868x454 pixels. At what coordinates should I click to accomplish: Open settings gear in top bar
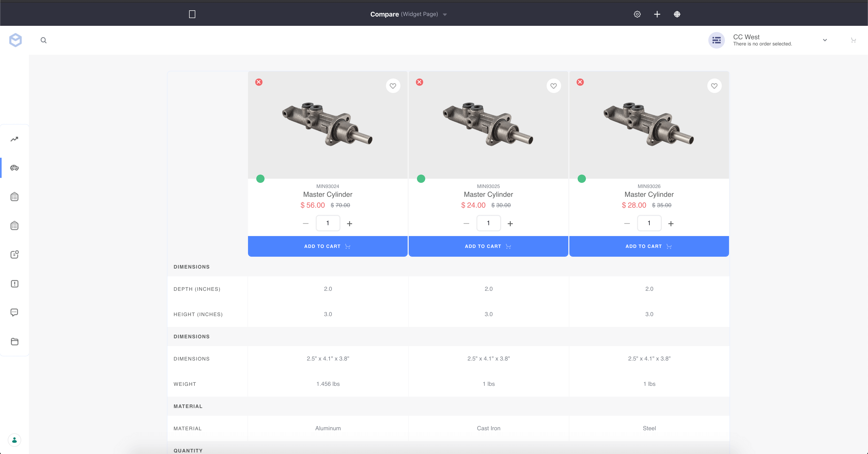click(x=637, y=14)
